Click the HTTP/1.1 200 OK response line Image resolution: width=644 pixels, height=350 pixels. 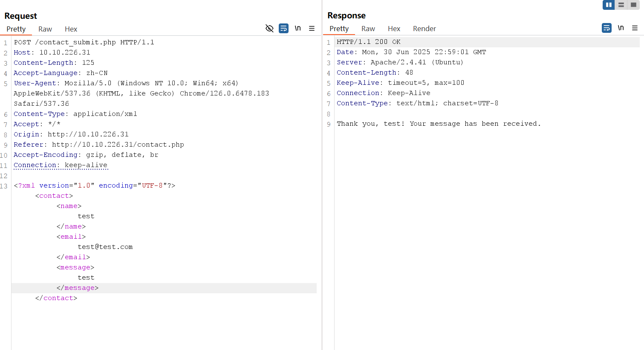368,42
